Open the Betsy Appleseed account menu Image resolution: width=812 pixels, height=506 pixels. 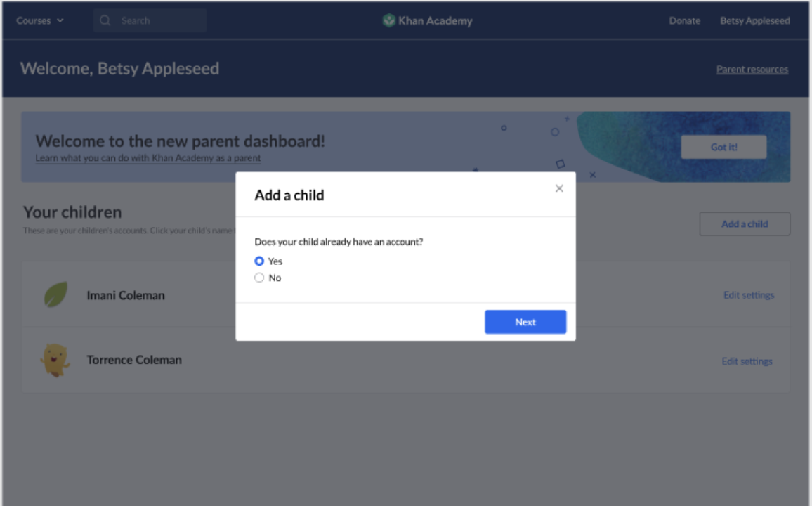754,20
